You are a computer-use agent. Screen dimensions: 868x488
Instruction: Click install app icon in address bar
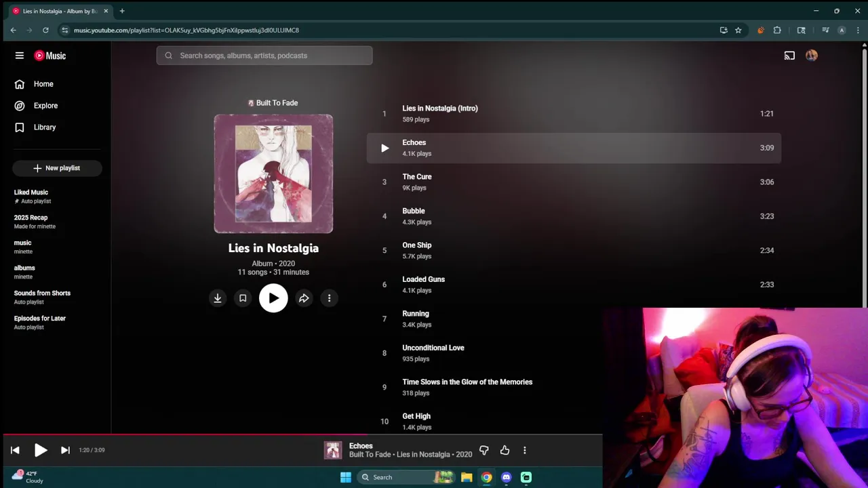[x=724, y=30]
